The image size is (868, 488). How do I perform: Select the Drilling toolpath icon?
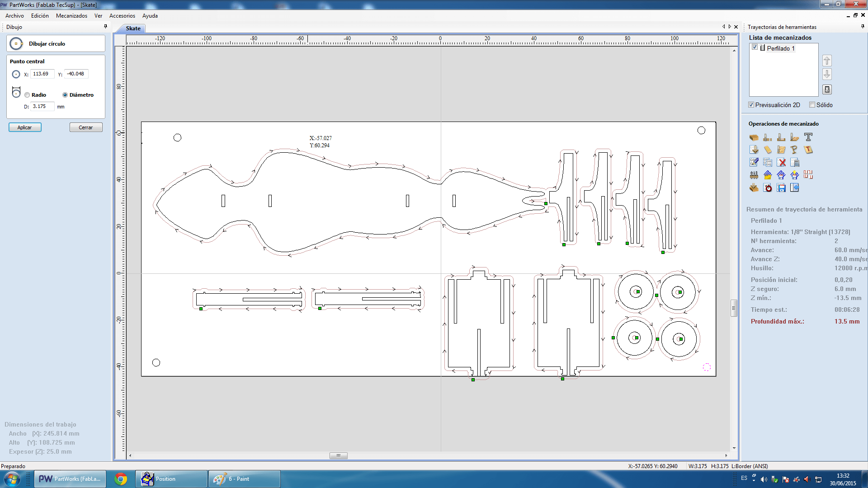click(x=794, y=137)
